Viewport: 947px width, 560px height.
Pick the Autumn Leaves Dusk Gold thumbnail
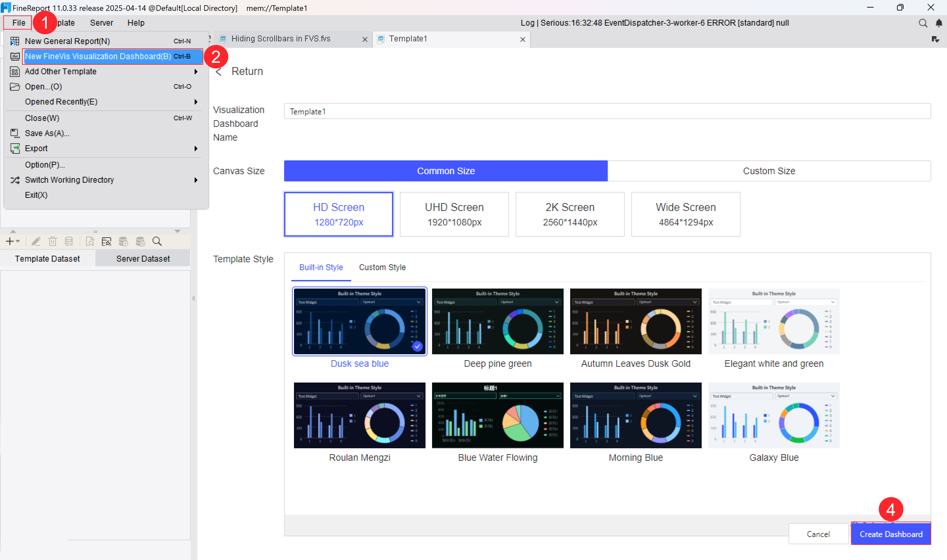pos(636,321)
